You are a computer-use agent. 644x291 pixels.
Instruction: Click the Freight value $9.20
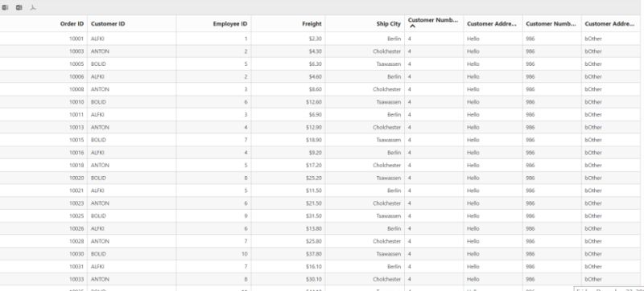click(x=316, y=153)
